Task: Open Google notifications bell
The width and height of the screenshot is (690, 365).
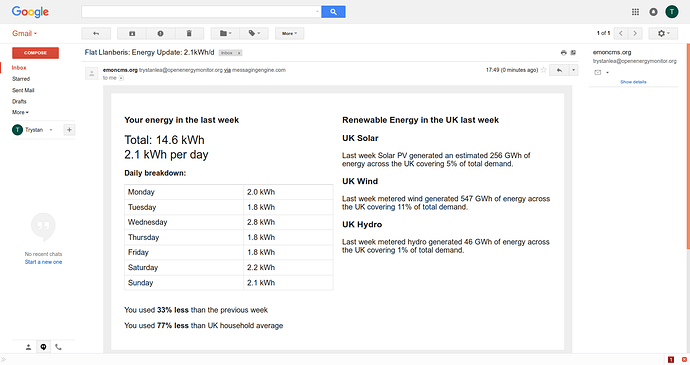Action: coord(653,12)
